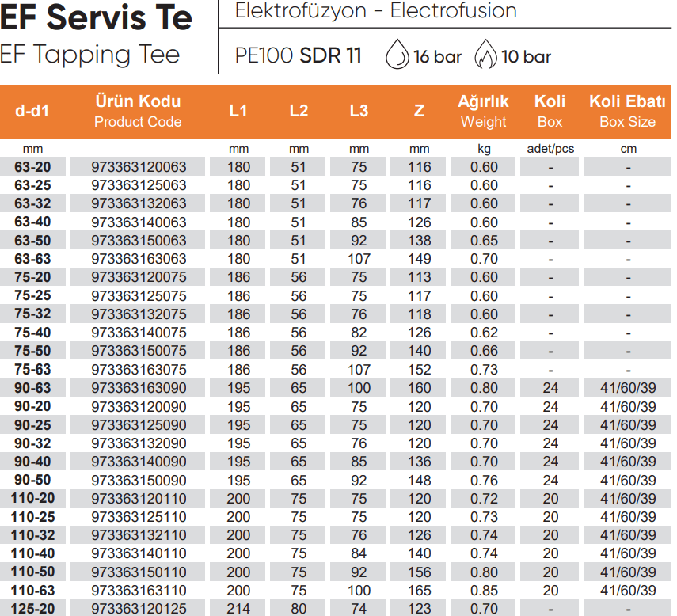Image resolution: width=677 pixels, height=616 pixels.
Task: Click the Elektrofüzyon - Electrofusion heading
Action: (x=375, y=10)
